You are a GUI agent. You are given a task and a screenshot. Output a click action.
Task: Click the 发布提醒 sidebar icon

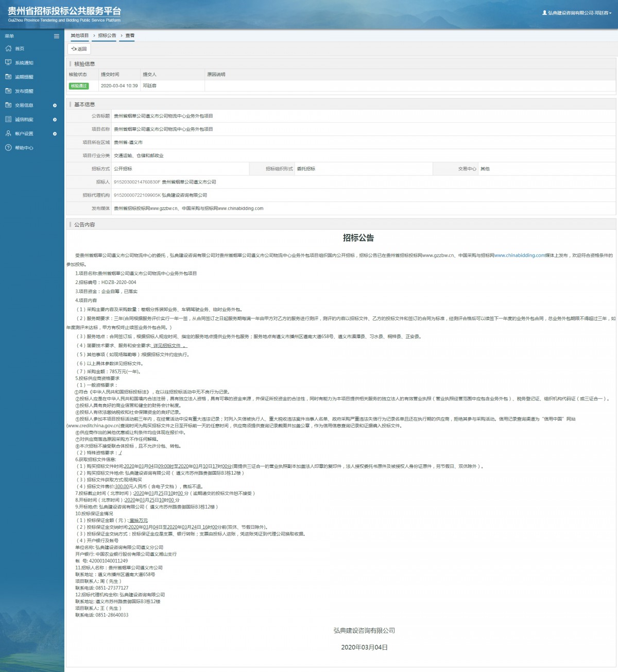pos(8,91)
